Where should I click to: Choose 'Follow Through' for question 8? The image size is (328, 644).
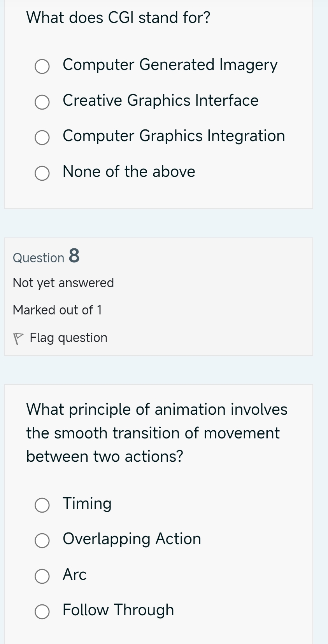(x=42, y=611)
